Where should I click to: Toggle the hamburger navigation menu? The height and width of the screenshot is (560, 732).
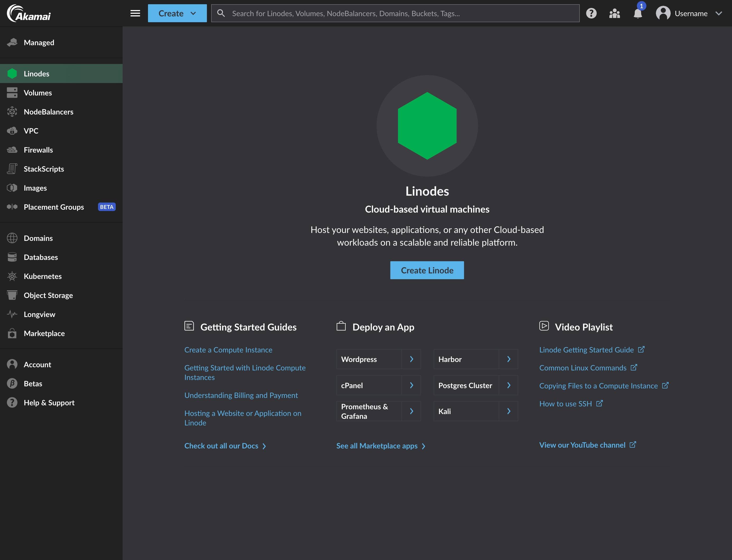pos(135,13)
